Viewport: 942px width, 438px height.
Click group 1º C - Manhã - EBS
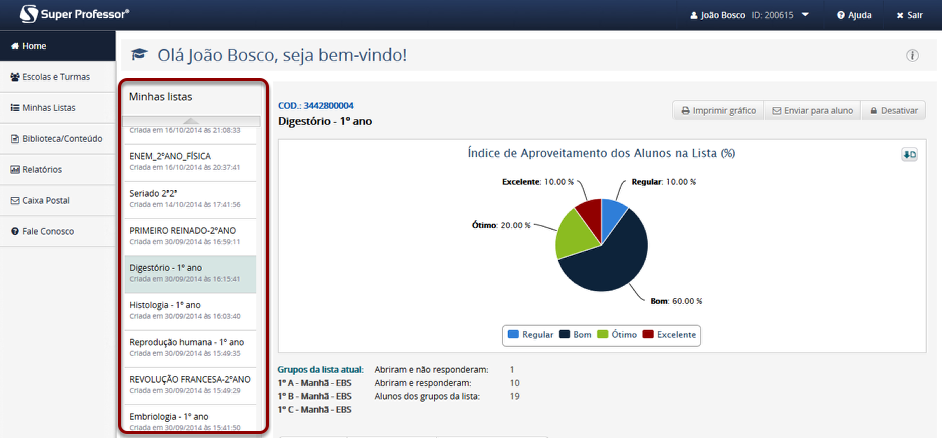tap(314, 410)
